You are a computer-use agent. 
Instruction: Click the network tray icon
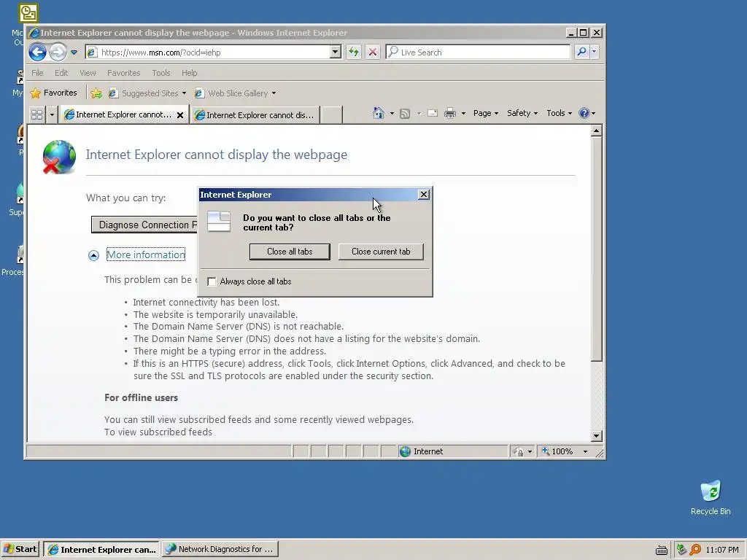tap(682, 550)
